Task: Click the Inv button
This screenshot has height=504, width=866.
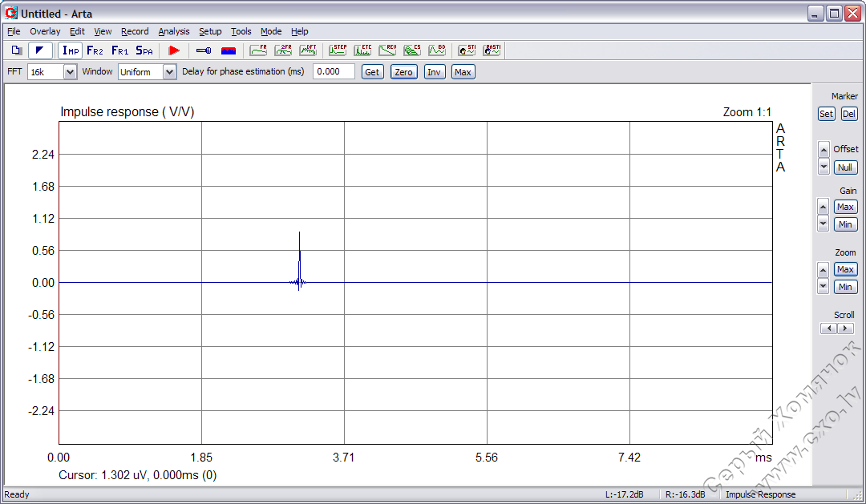Action: 434,72
